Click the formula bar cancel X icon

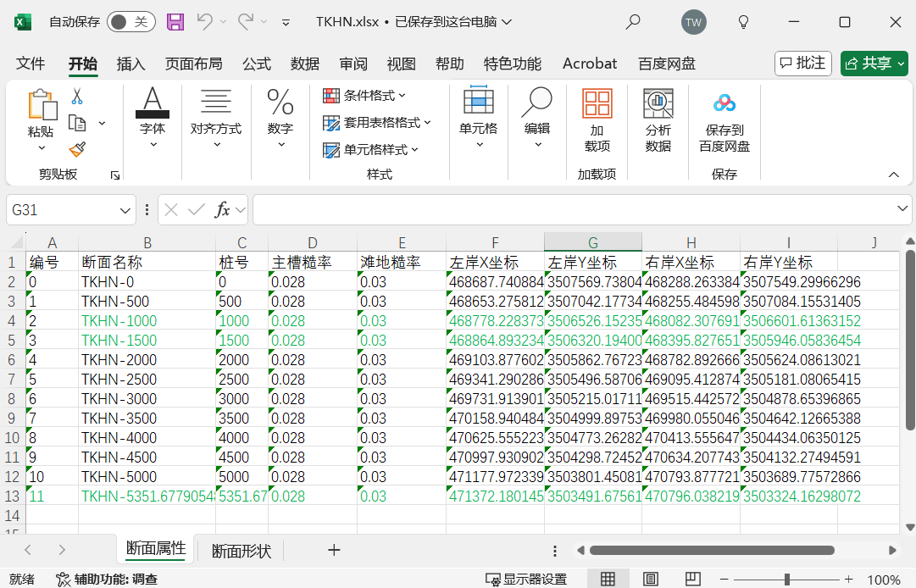(x=171, y=209)
